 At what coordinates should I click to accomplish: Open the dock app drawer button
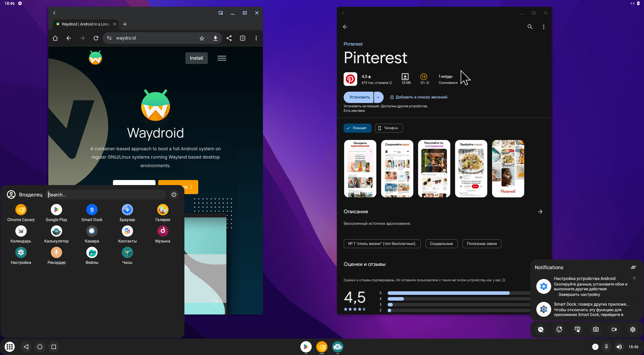pos(10,347)
